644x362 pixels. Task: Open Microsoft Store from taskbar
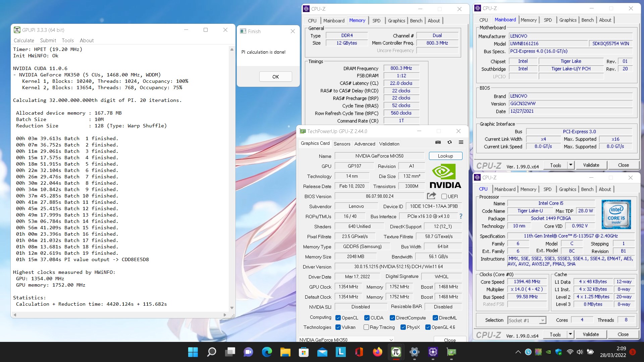point(304,352)
